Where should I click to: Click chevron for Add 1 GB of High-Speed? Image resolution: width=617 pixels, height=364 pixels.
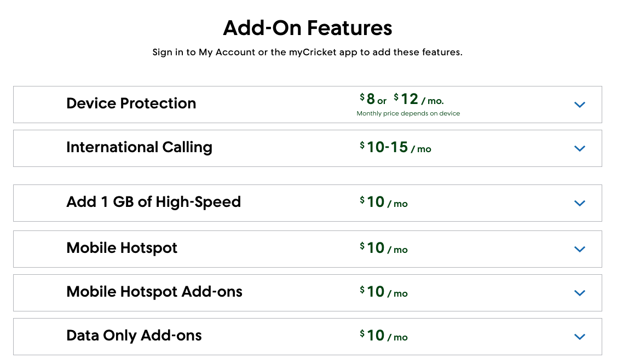pyautogui.click(x=580, y=203)
